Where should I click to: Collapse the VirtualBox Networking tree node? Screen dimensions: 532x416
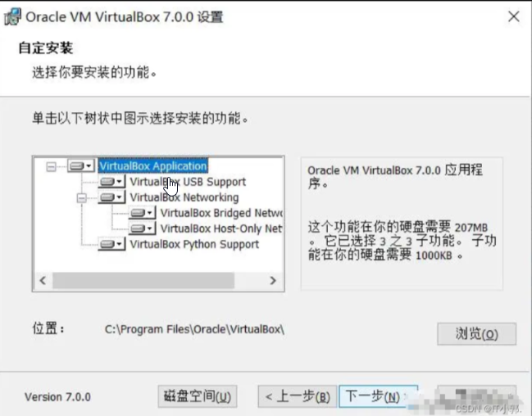82,197
